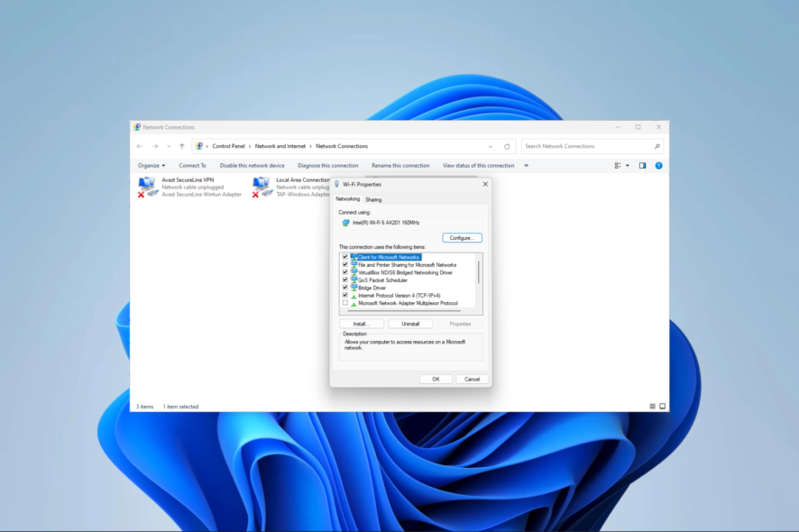Select the Avast SecureLine VPN adapter icon
The height and width of the screenshot is (532, 799).
pos(148,187)
